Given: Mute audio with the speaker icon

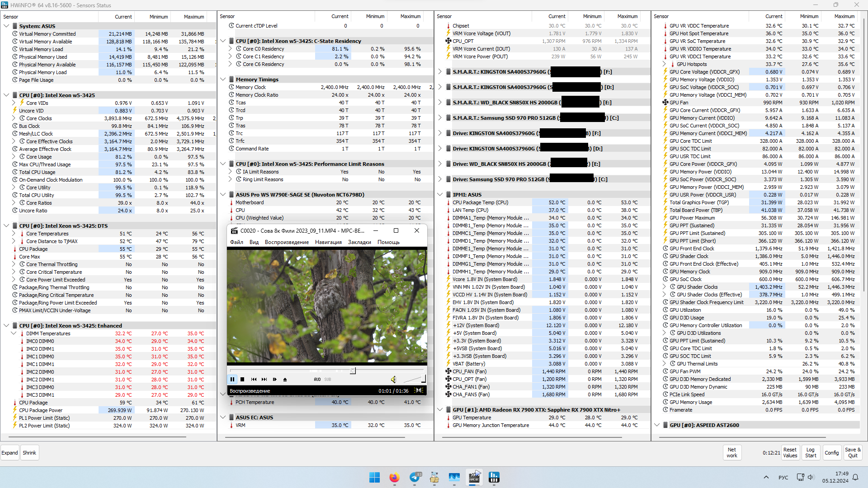Looking at the screenshot, I should click(x=393, y=380).
